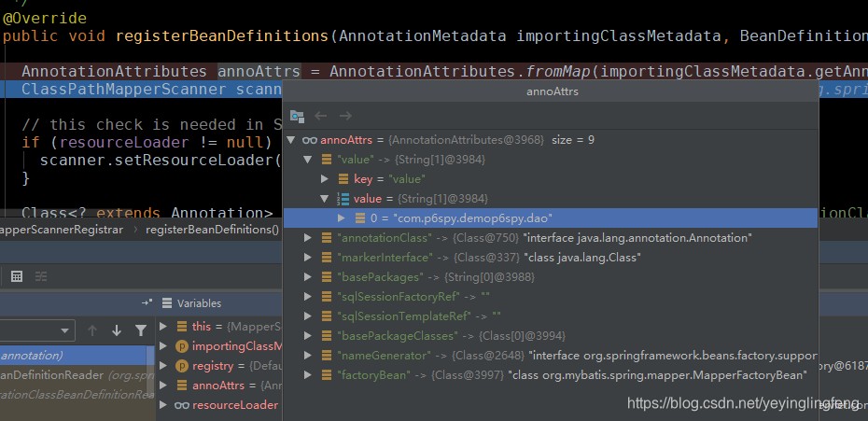Open the thread selector dropdown
The image size is (868, 421).
tap(37, 330)
